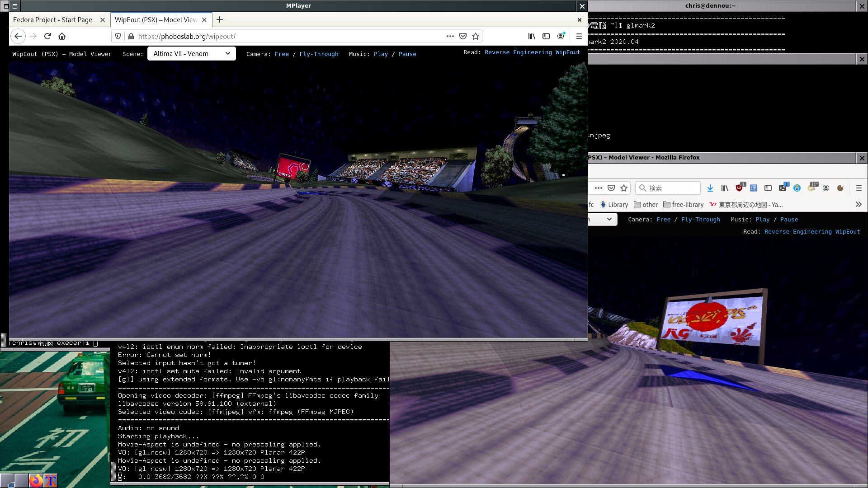Toggle sidebar icon in left browser toolbar
The width and height of the screenshot is (868, 488).
[546, 36]
